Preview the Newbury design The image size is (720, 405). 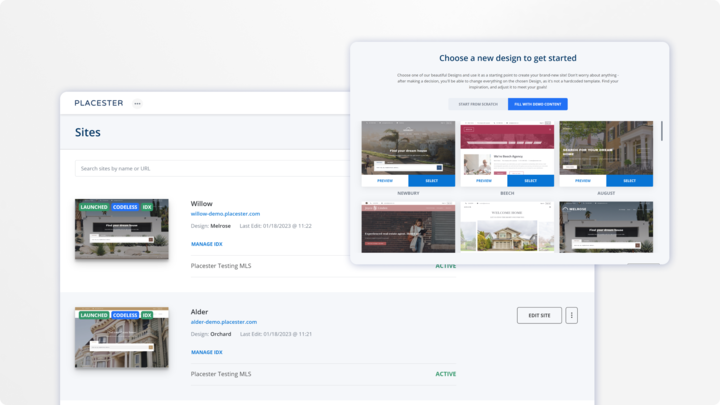coord(385,181)
